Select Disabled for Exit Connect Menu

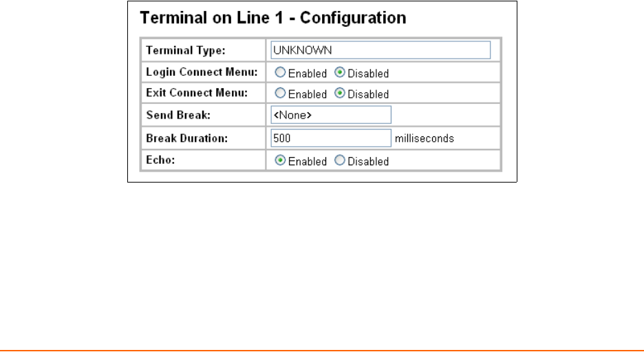(339, 94)
